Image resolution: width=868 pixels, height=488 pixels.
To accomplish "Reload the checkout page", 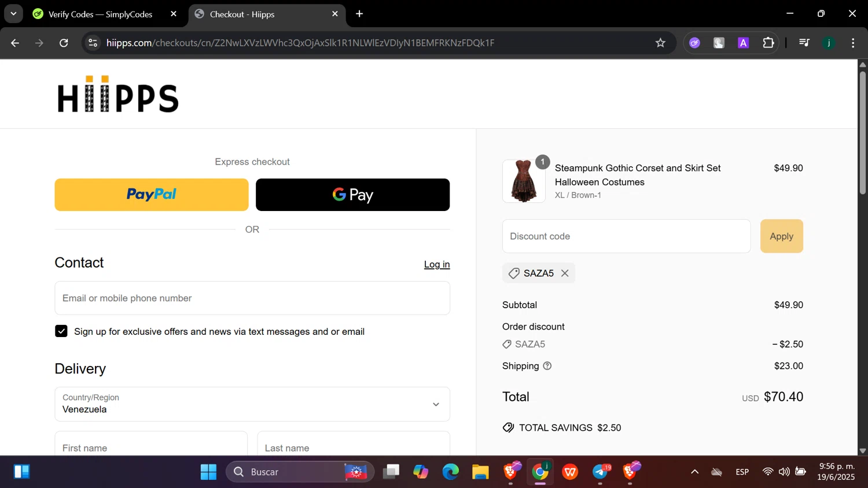I will pos(64,43).
